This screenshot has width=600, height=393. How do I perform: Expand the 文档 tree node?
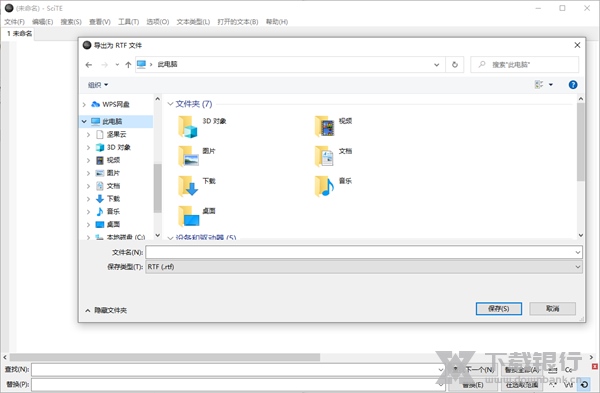pyautogui.click(x=88, y=186)
